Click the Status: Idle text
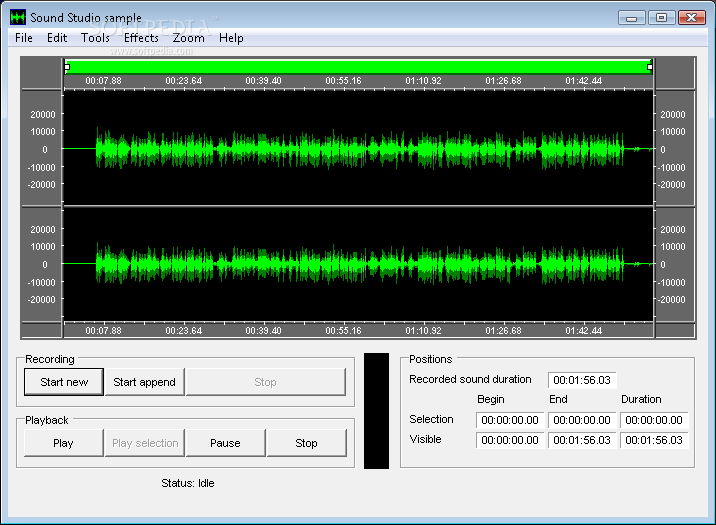The width and height of the screenshot is (716, 525). tap(188, 483)
